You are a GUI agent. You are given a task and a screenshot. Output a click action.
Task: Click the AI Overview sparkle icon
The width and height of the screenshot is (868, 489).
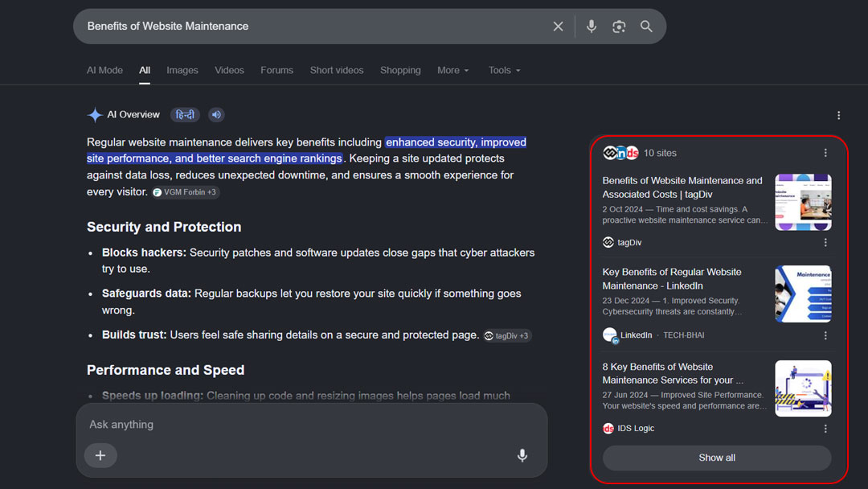[x=95, y=115]
